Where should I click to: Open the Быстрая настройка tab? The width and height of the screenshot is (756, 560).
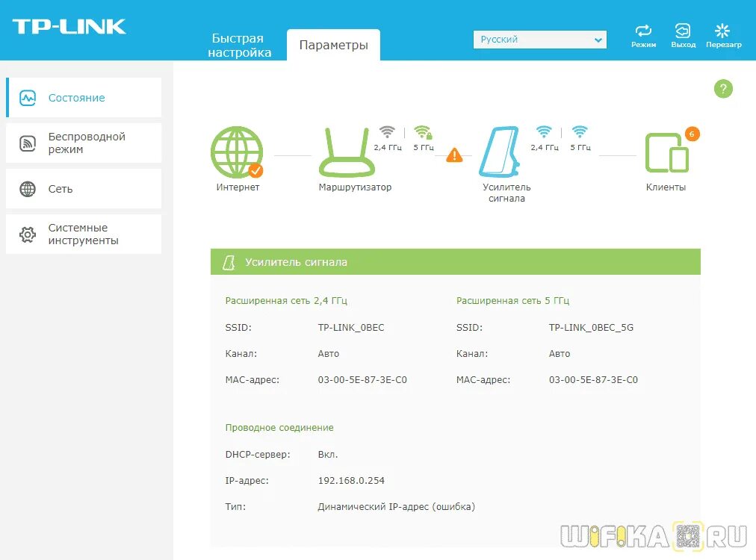coord(239,46)
